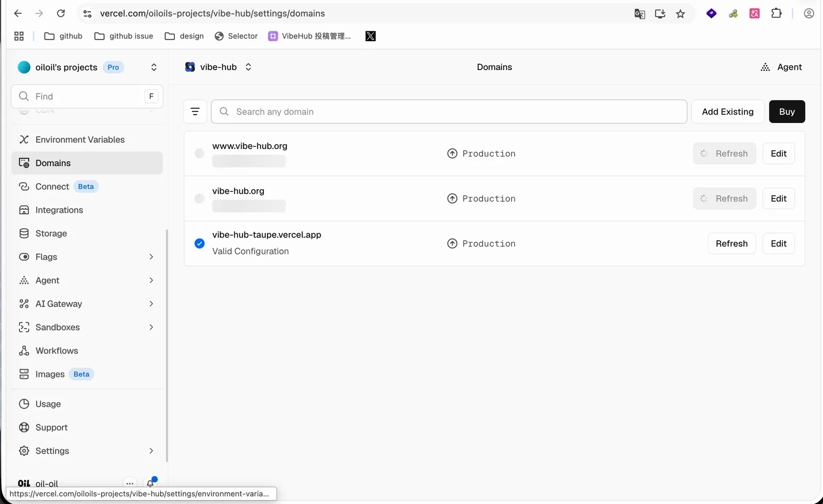This screenshot has height=504, width=823.
Task: Click Production icon for www.vibe-hub.org
Action: [452, 153]
